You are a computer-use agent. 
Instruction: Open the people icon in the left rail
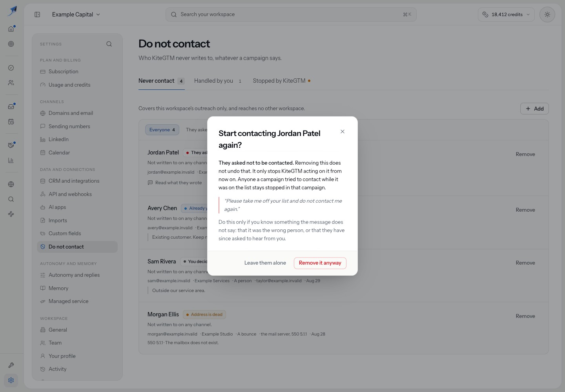tap(11, 83)
